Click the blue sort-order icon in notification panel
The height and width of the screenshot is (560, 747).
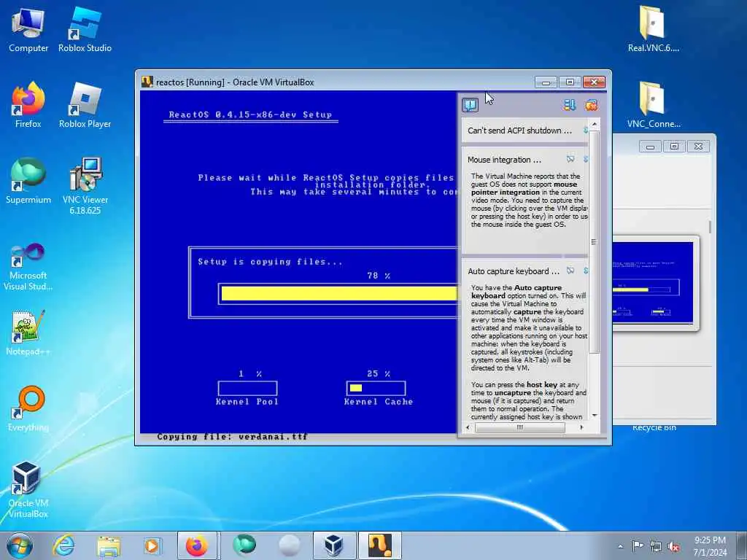pyautogui.click(x=569, y=105)
